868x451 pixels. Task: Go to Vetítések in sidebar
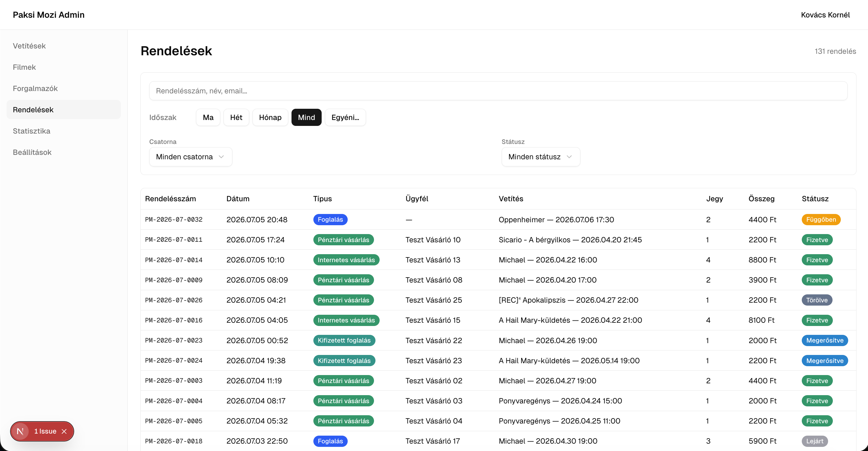[63, 46]
